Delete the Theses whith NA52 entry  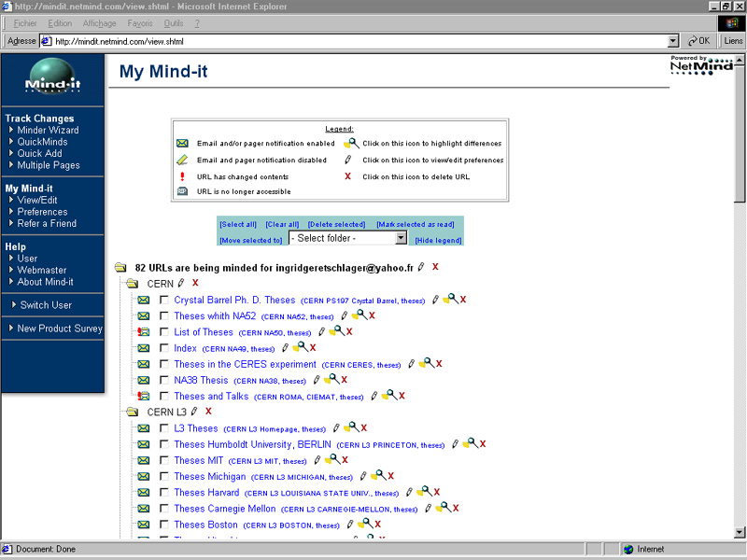372,315
